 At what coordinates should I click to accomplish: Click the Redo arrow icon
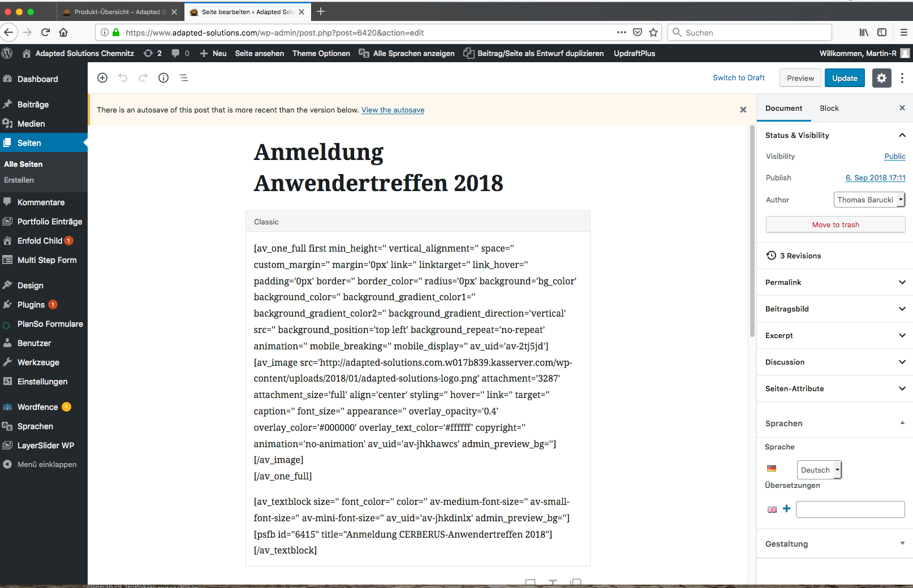[x=143, y=78]
